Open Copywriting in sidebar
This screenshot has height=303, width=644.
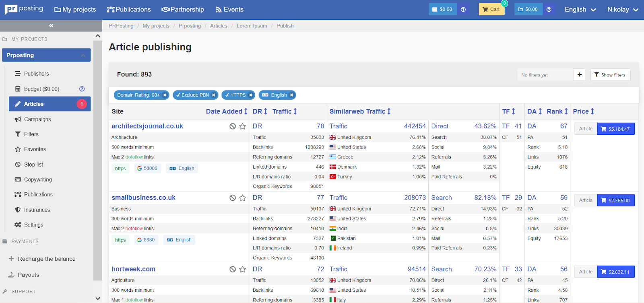38,179
